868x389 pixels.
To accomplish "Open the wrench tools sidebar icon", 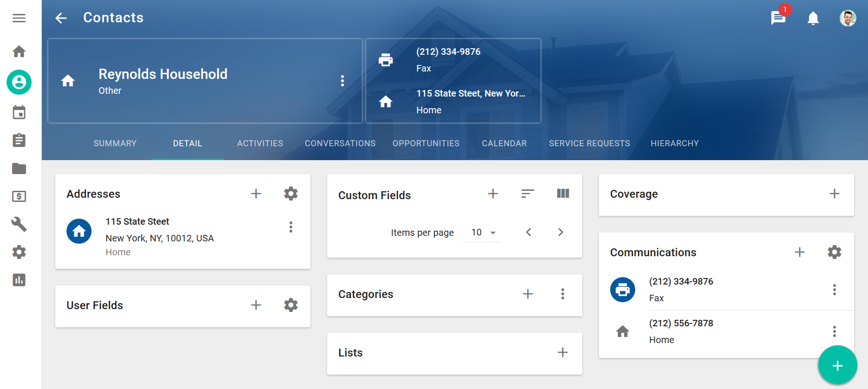I will click(19, 224).
